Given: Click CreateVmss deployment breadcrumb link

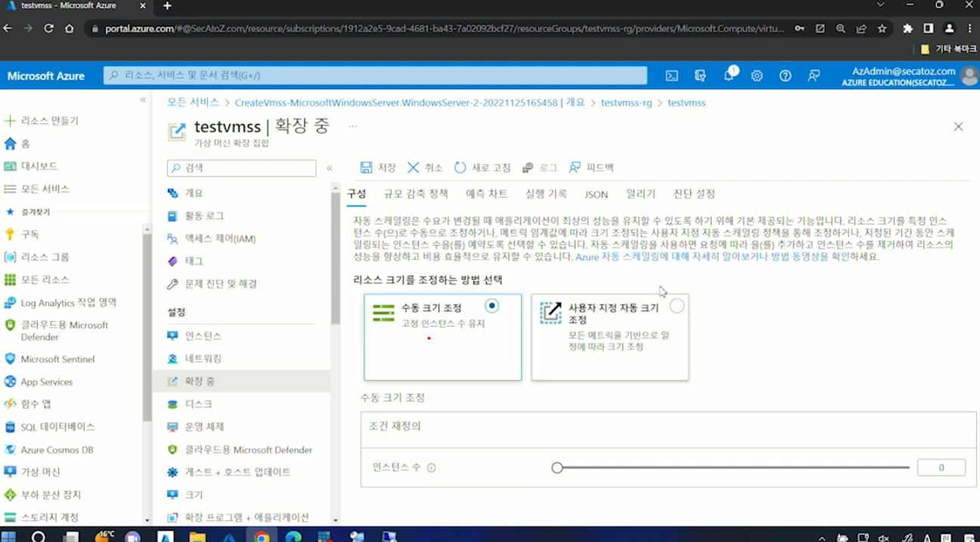Looking at the screenshot, I should (x=410, y=103).
